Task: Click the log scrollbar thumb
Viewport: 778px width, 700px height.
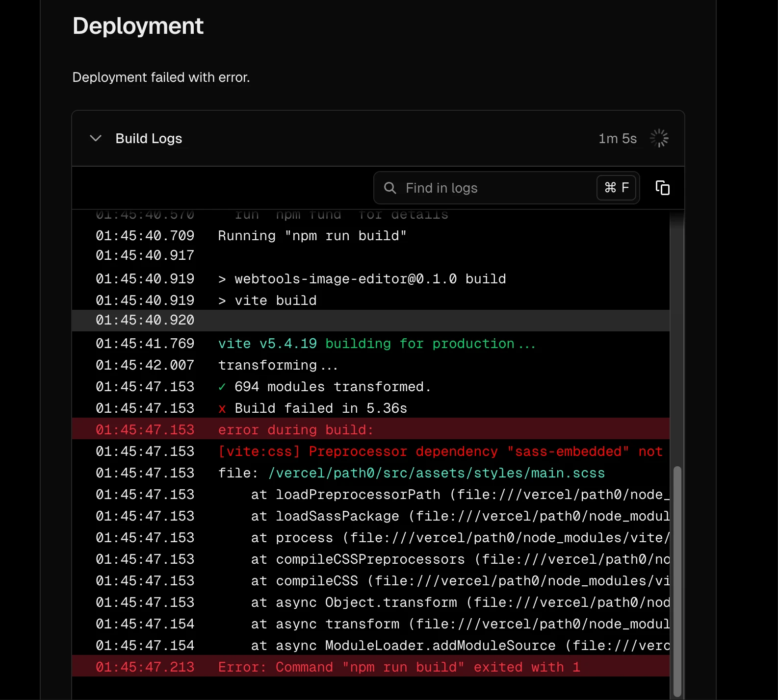Action: [x=677, y=581]
